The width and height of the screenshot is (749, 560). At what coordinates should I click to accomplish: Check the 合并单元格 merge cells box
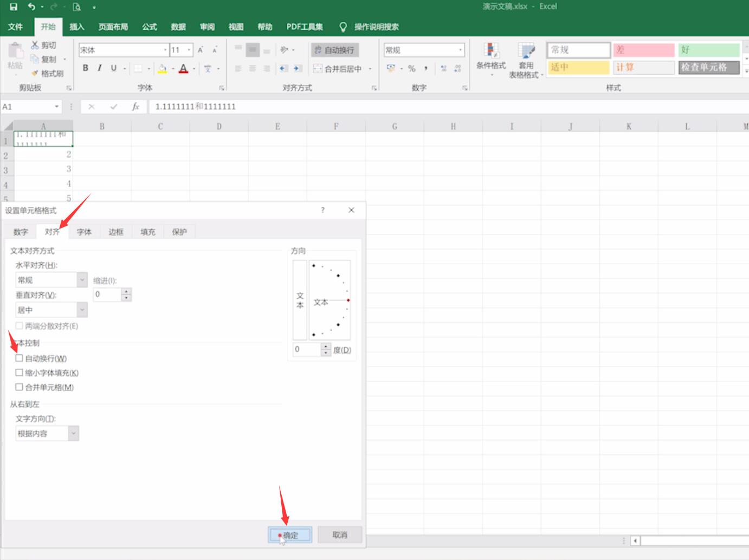click(x=20, y=387)
